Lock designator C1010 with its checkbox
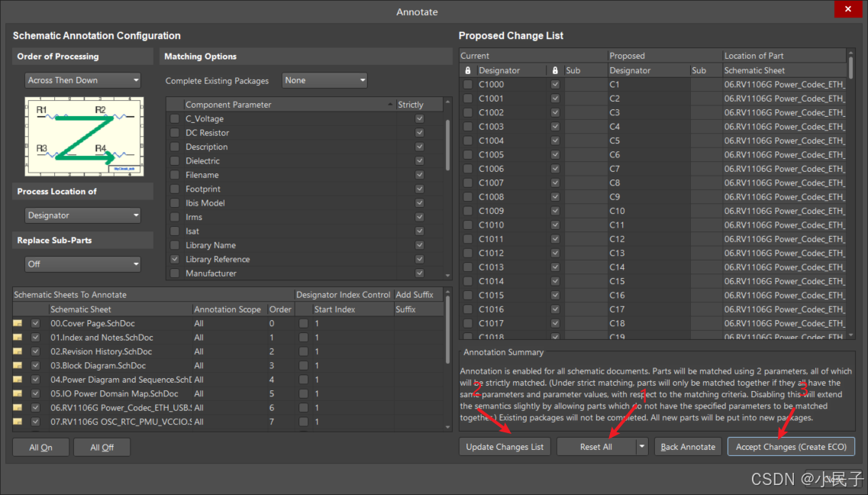Viewport: 868px width, 495px height. 468,225
